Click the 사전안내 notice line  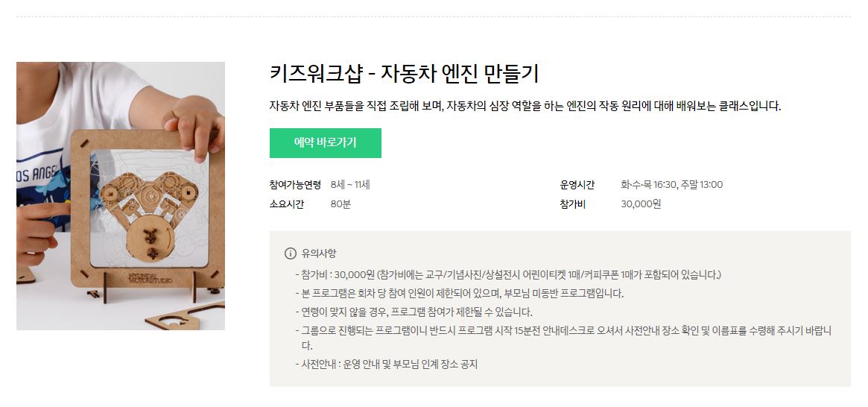point(387,365)
